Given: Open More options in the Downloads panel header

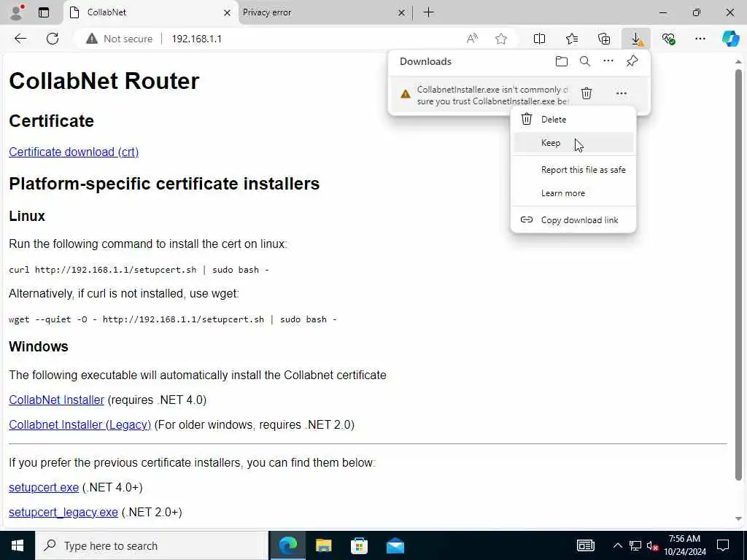Looking at the screenshot, I should pos(608,61).
